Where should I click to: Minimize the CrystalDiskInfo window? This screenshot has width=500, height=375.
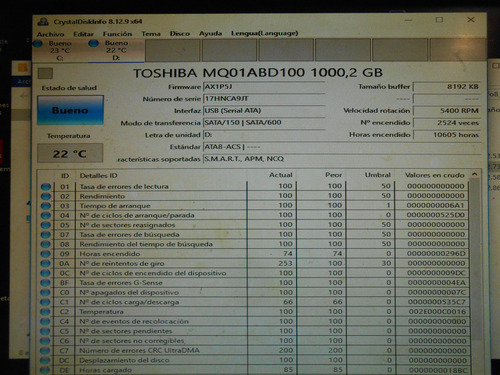409,20
